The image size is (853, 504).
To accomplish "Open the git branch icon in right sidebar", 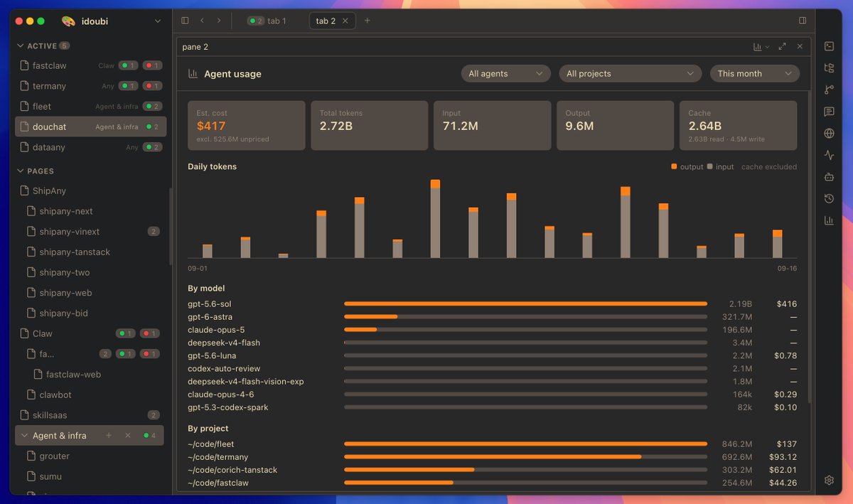I will [x=829, y=90].
